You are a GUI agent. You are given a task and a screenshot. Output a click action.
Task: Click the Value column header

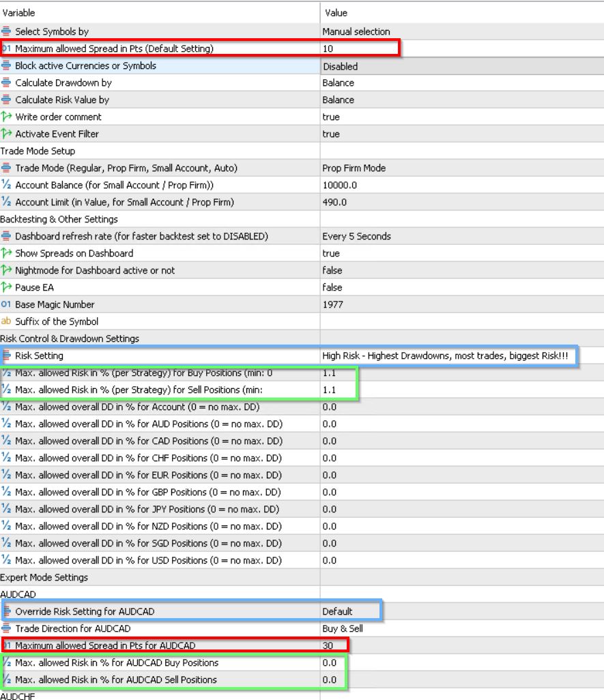461,13
